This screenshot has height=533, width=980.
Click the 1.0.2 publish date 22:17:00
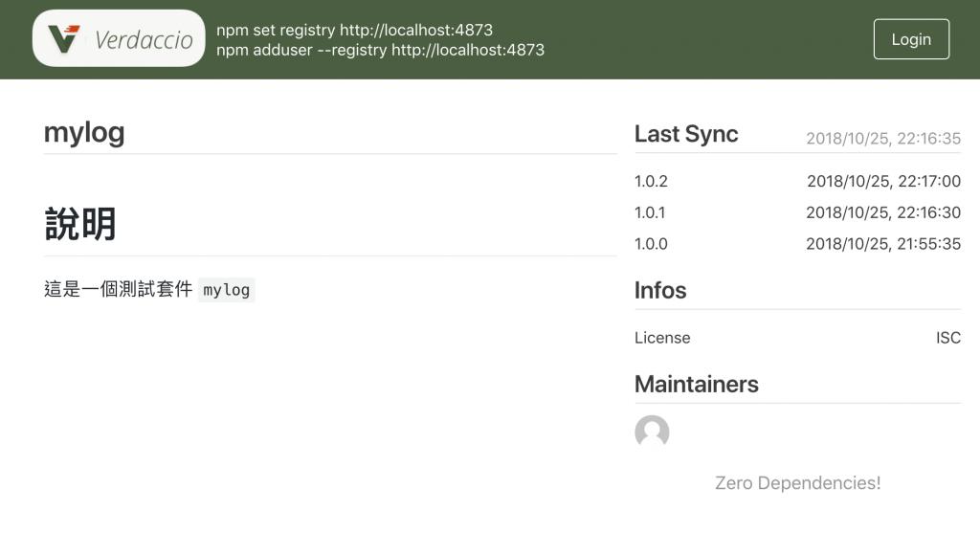883,181
